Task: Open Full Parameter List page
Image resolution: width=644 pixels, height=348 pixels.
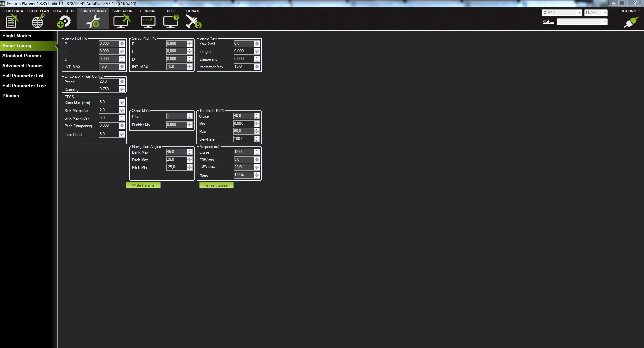Action: [23, 76]
